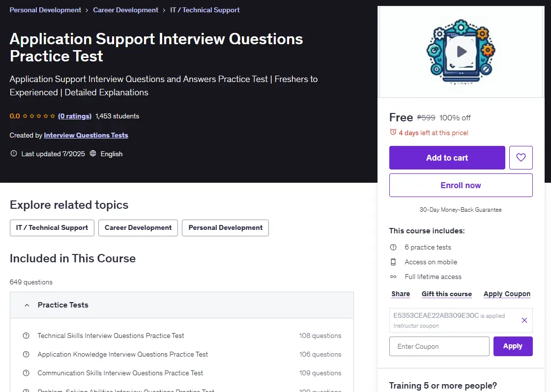Click the alarm clock icon beside days left

tap(393, 132)
